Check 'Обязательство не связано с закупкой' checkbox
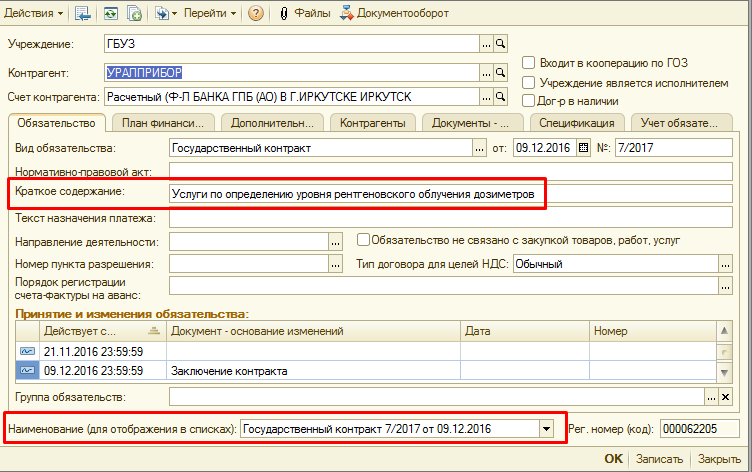Screen dimensions: 752x472 (364, 240)
